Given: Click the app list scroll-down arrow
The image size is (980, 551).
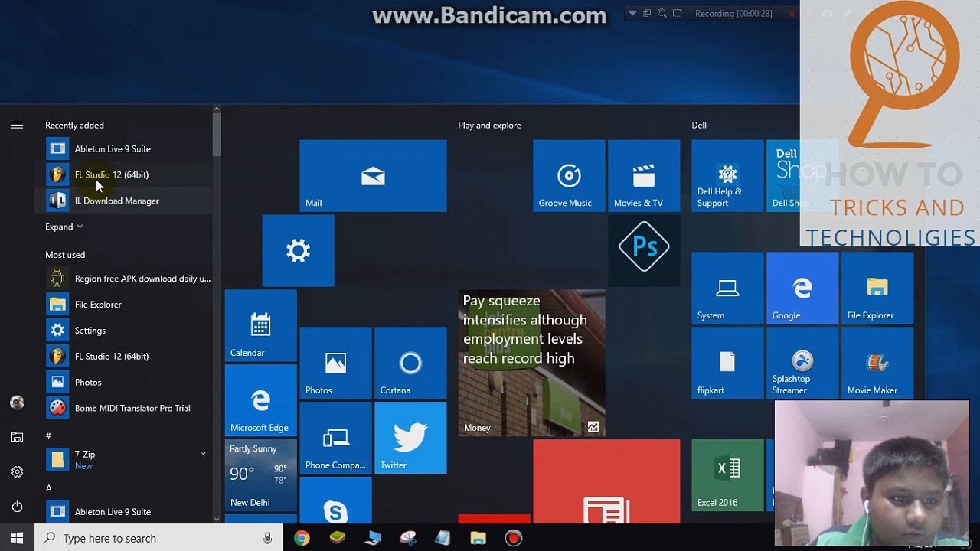Looking at the screenshot, I should (217, 519).
